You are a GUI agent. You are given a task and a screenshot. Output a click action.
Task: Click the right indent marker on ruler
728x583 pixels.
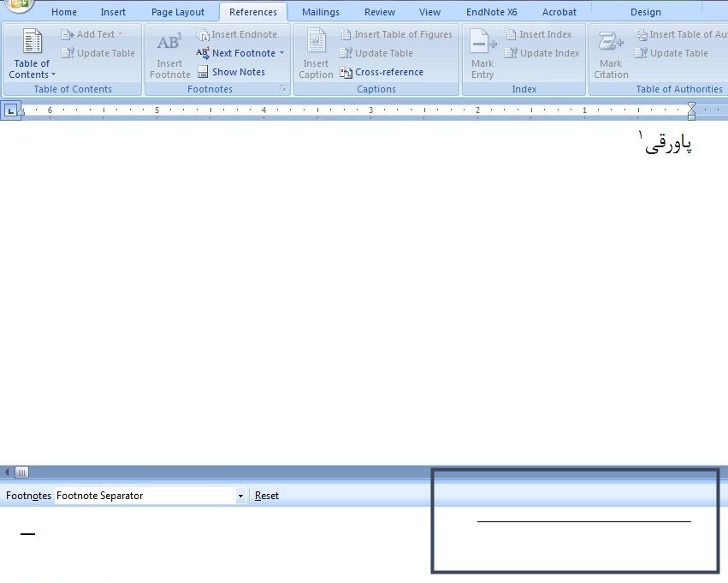tap(691, 114)
